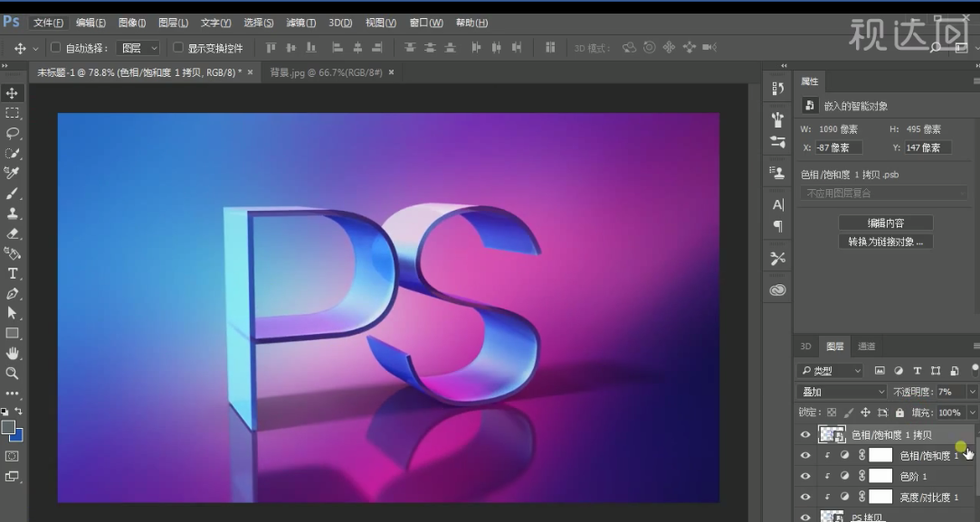Screen dimensions: 980x522
Task: Filter layers by type layer icon
Action: click(917, 371)
